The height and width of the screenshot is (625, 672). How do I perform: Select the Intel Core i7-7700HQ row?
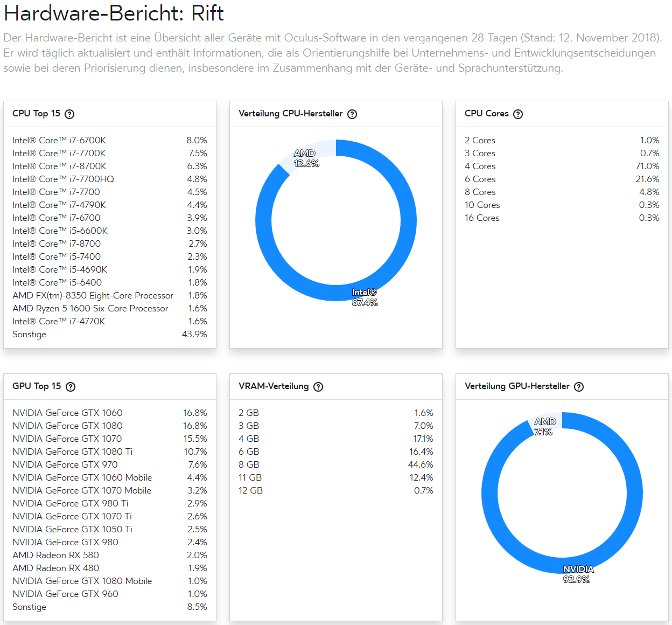pos(110,179)
